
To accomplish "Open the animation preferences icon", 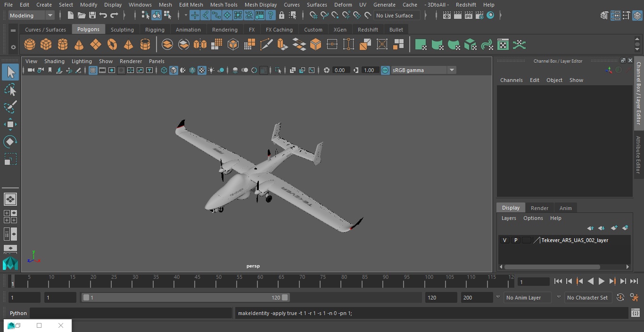I will coord(634,298).
